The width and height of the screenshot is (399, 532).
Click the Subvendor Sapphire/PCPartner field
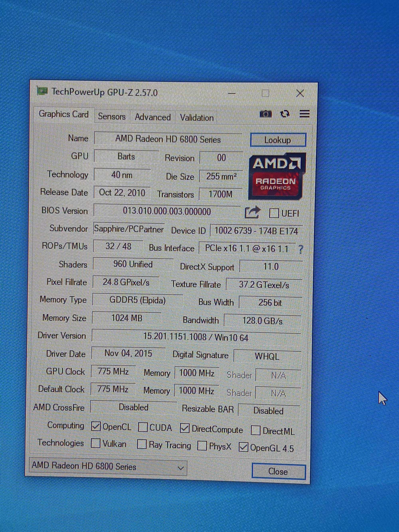129,229
